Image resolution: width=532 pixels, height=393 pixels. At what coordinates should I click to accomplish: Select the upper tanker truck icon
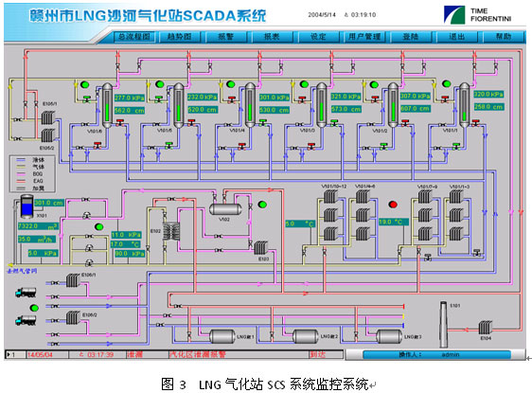(26, 293)
